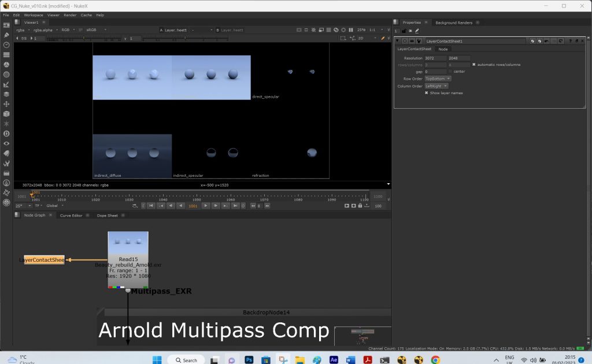Float the LayerContactSheet1 properties panel
Image resolution: width=592 pixels, height=364 pixels.
pos(576,41)
